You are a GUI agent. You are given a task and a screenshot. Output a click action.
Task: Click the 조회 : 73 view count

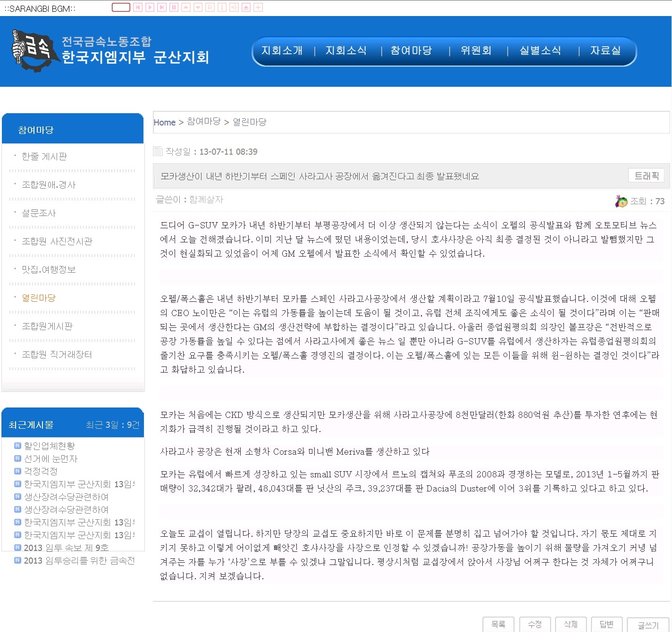click(647, 201)
